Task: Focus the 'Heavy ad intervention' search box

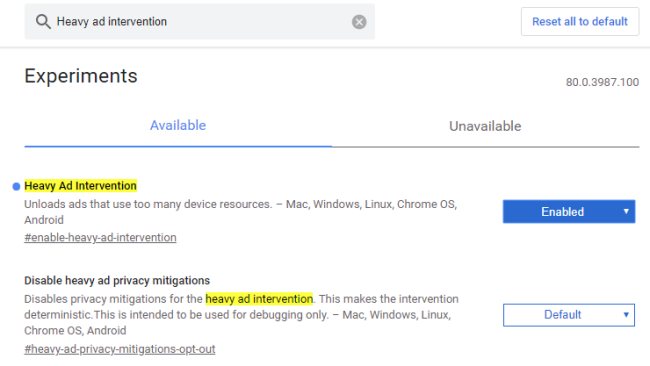Action: pos(199,22)
